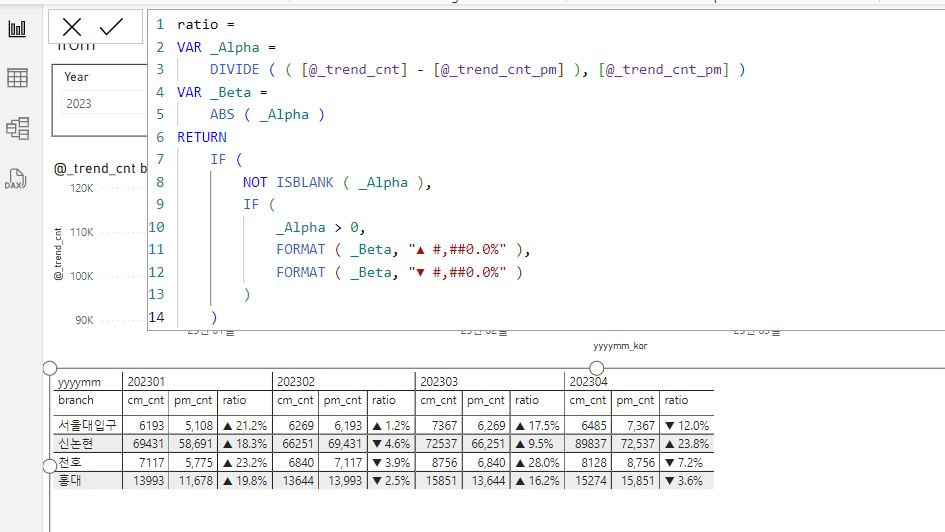Click the yyyymm header in matrix
This screenshot has height=532, width=945.
tap(79, 383)
